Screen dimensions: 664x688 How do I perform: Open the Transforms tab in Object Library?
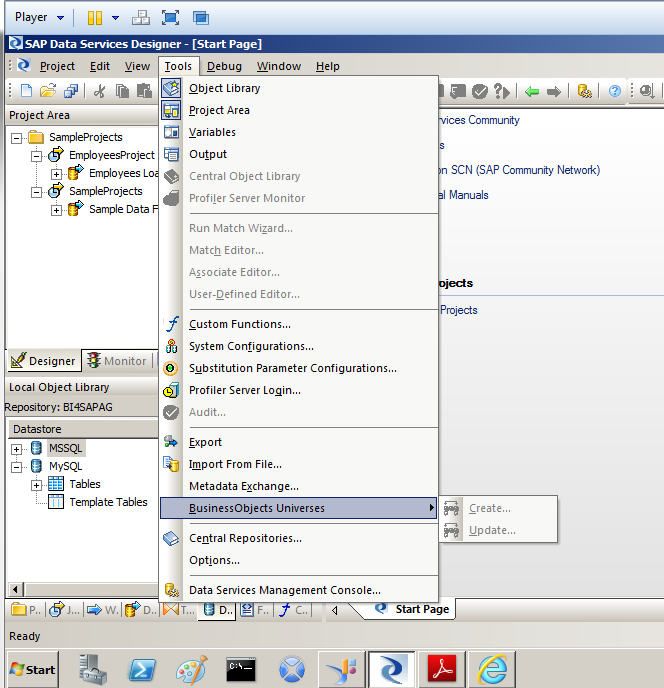(179, 610)
